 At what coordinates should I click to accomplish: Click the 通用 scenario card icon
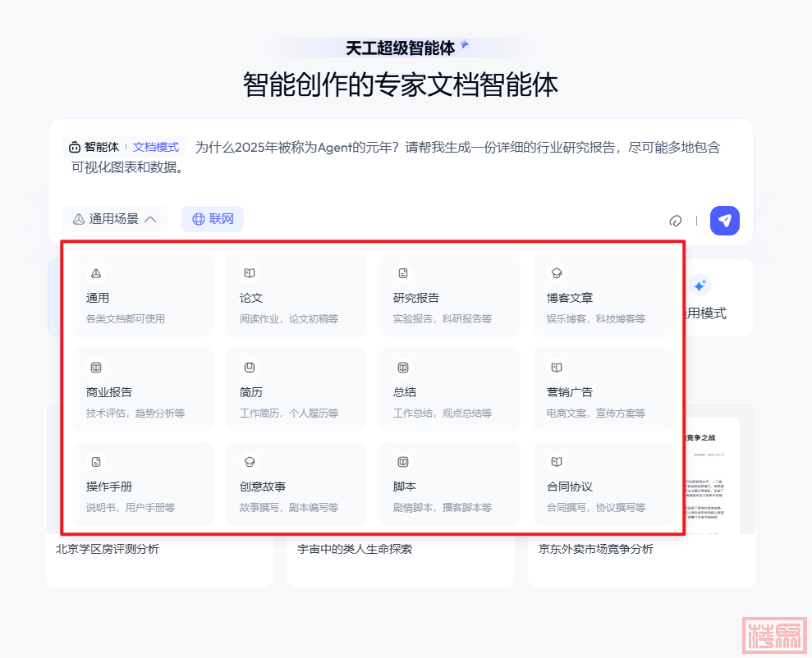pyautogui.click(x=96, y=273)
